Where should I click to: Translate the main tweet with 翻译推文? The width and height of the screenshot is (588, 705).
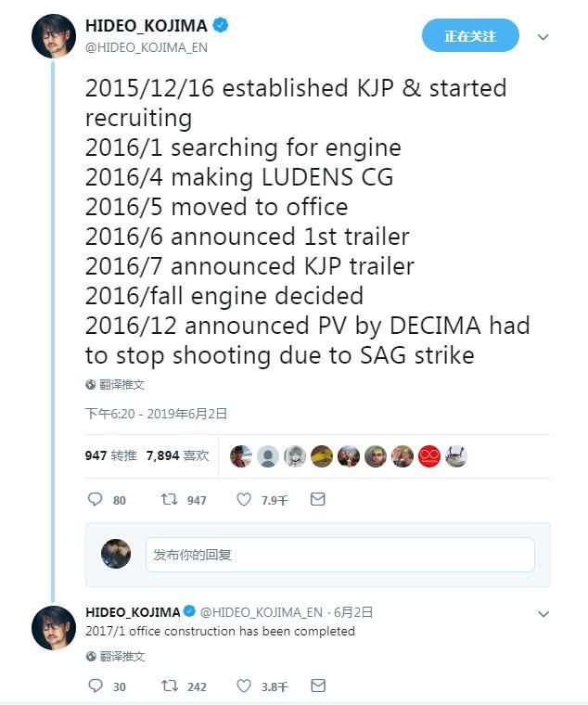tap(115, 384)
